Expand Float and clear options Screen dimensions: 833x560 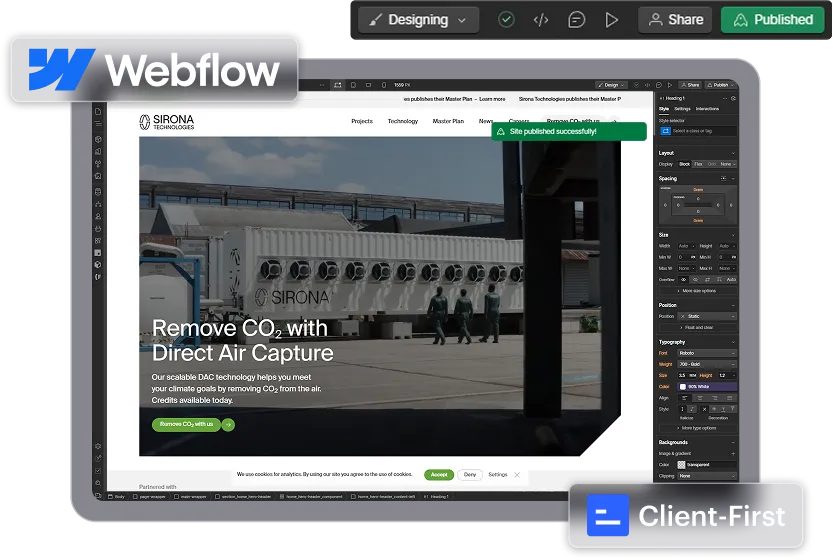[699, 328]
